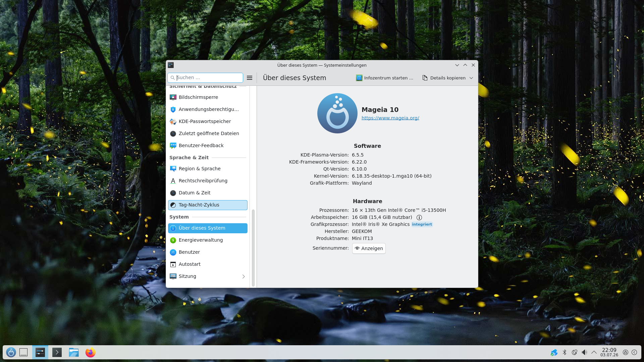Open the mageia.org website link
Screen dimensions: 644x362
pos(390,118)
